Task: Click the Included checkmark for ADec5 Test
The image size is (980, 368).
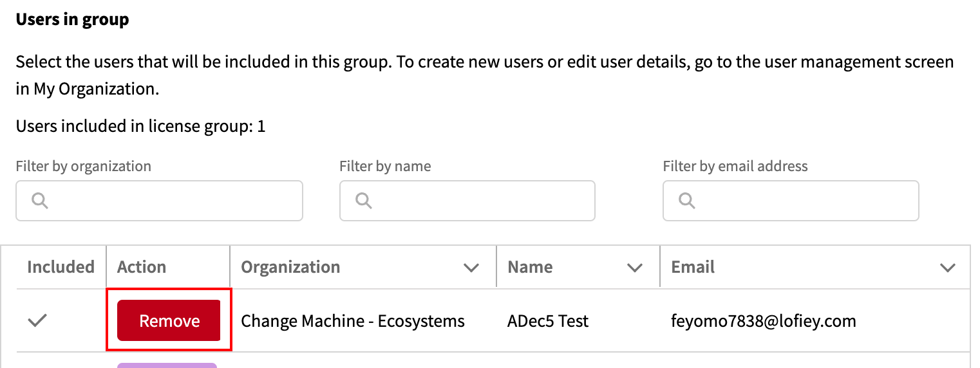Action: point(38,320)
